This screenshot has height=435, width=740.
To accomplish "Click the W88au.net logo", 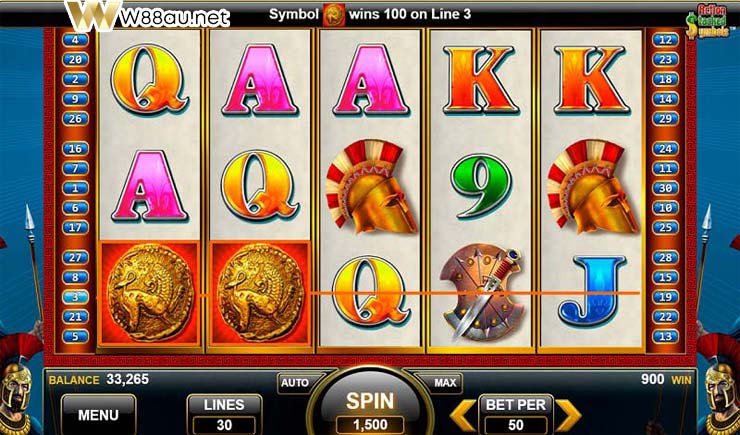I will pos(147,17).
